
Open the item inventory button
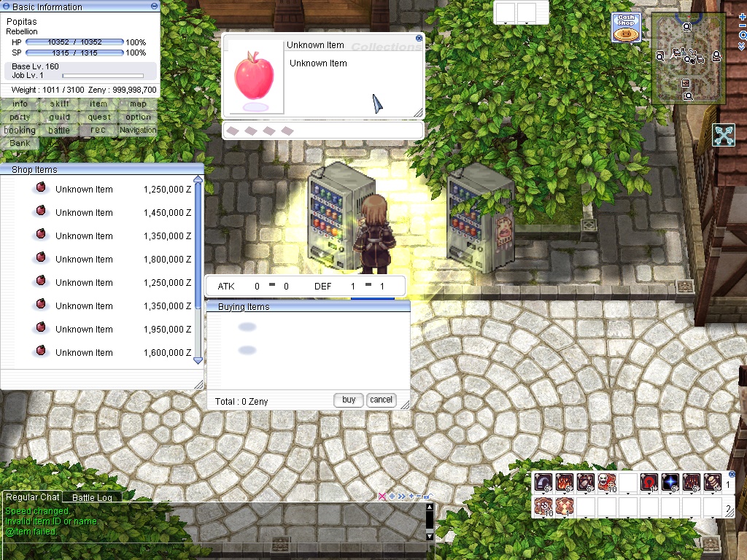coord(98,104)
